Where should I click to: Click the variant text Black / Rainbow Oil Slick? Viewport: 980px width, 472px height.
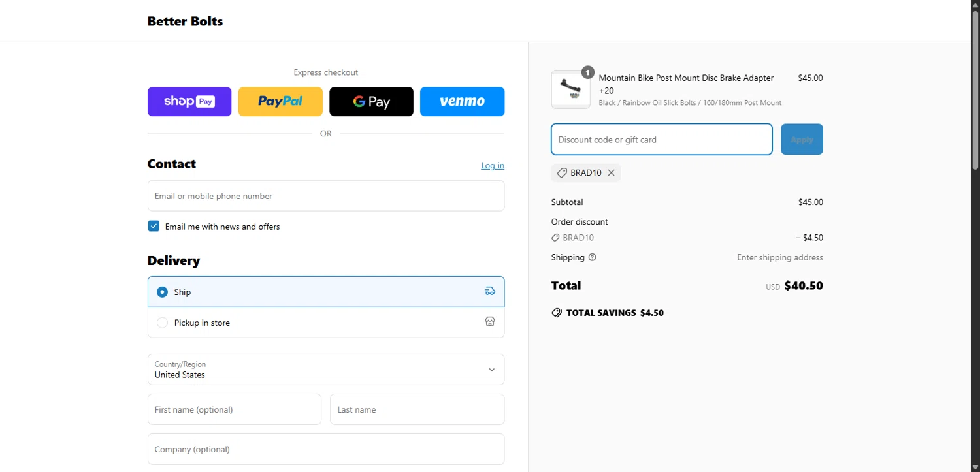point(690,103)
